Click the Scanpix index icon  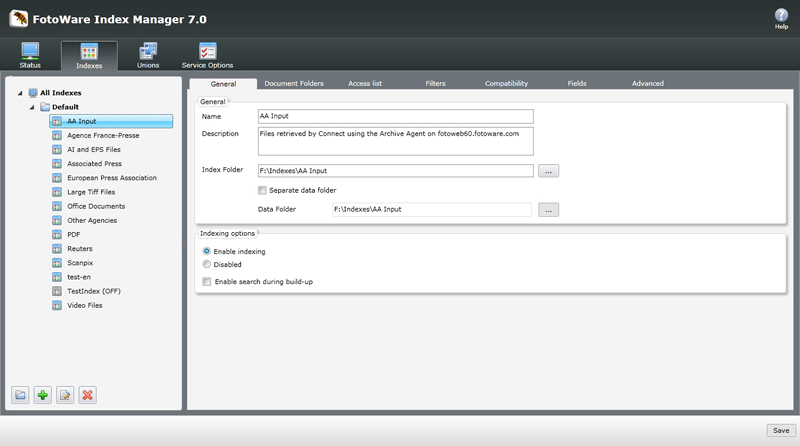coord(57,263)
